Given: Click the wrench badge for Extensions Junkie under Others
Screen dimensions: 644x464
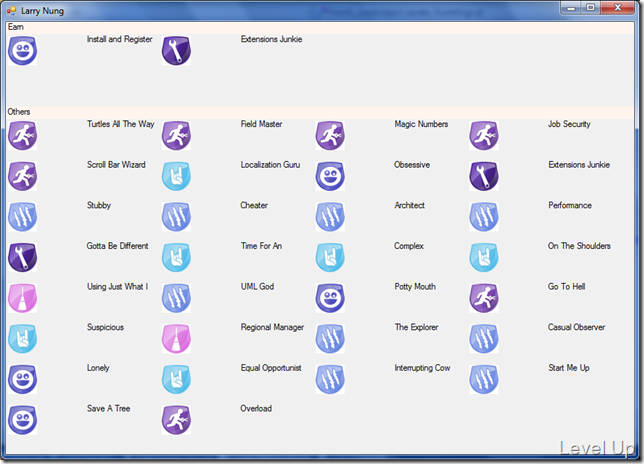Looking at the screenshot, I should 484,176.
